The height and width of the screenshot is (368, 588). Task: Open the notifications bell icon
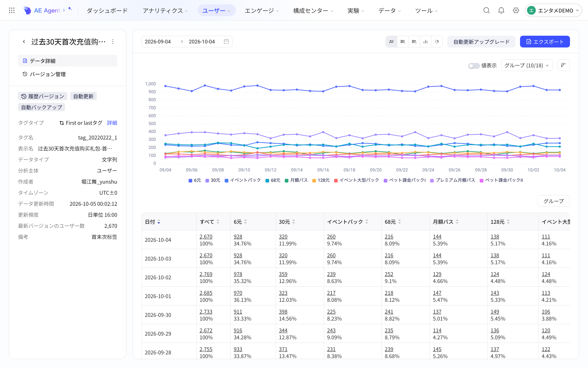pyautogui.click(x=501, y=10)
